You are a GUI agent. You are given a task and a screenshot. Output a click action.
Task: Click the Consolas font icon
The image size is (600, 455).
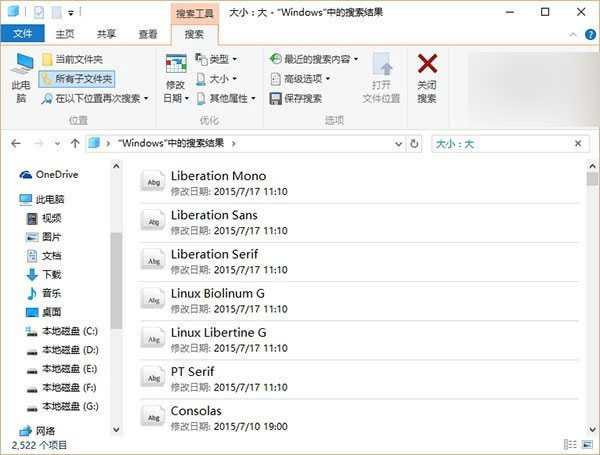[153, 417]
